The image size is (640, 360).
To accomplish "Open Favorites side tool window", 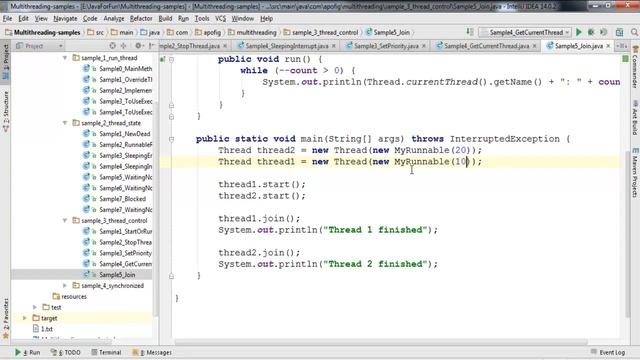I will click(6, 318).
